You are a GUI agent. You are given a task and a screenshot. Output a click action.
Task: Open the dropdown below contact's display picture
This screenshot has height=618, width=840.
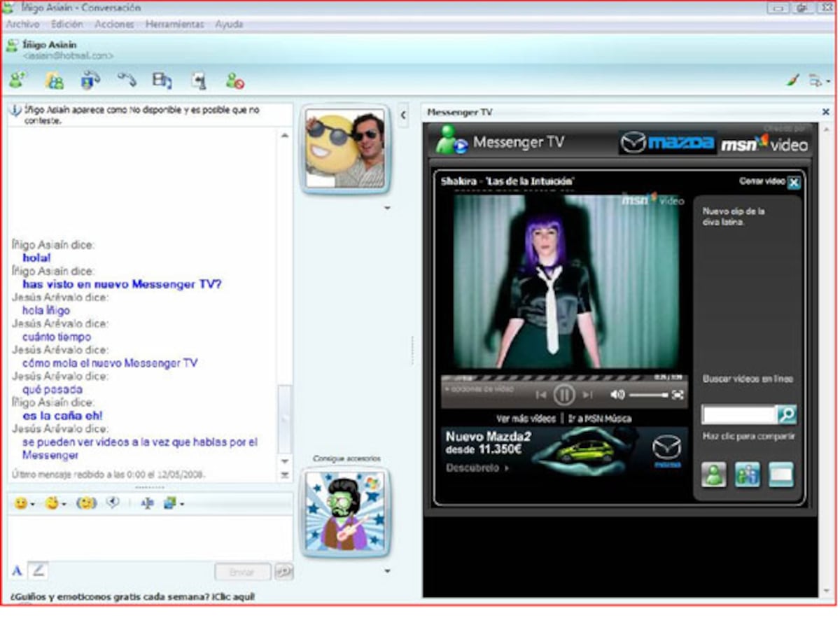387,208
